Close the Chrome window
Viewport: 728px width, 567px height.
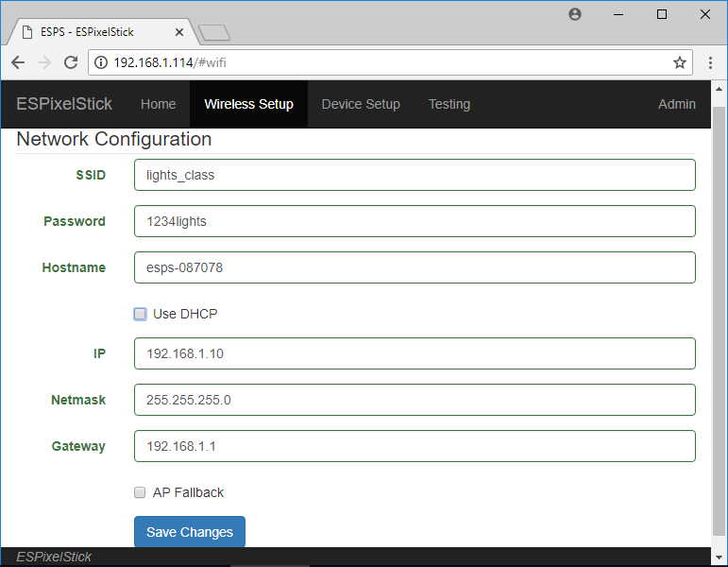click(704, 14)
